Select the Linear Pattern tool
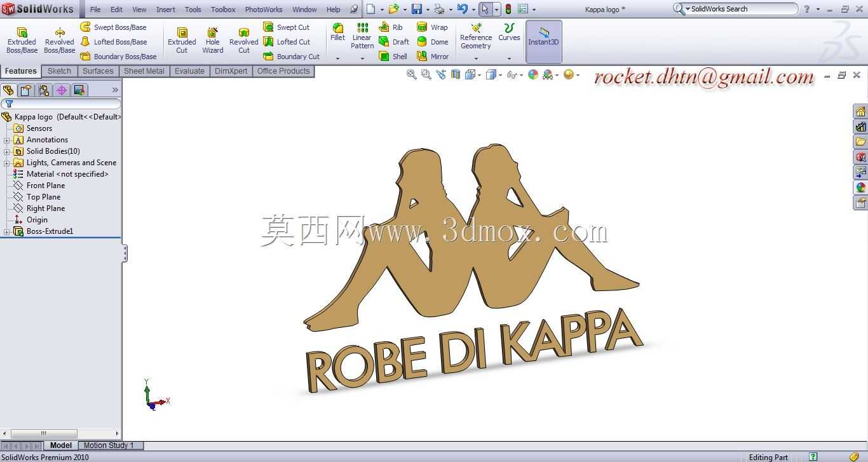 point(362,36)
